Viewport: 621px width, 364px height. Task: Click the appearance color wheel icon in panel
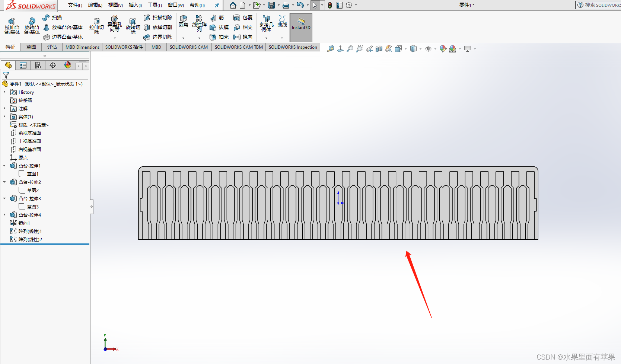(68, 66)
